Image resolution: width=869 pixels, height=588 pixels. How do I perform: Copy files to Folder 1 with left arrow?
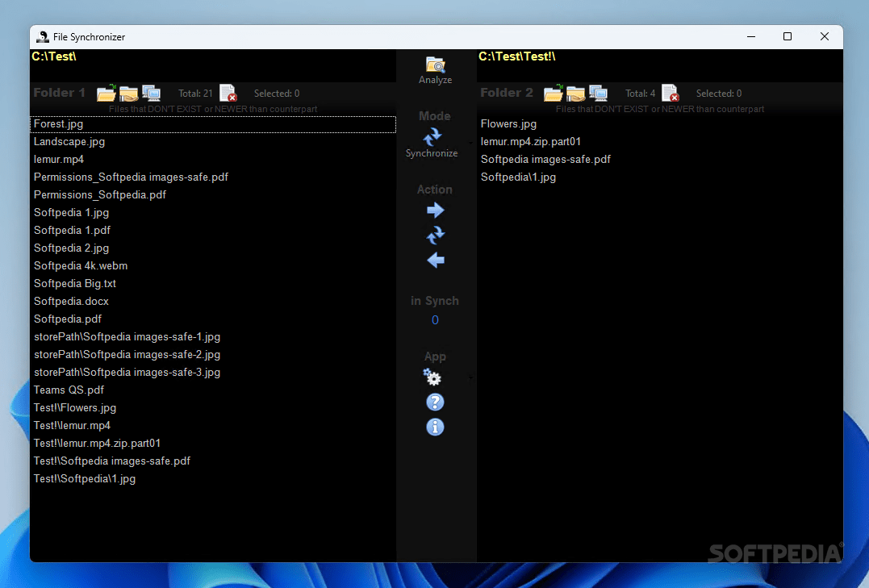436,260
